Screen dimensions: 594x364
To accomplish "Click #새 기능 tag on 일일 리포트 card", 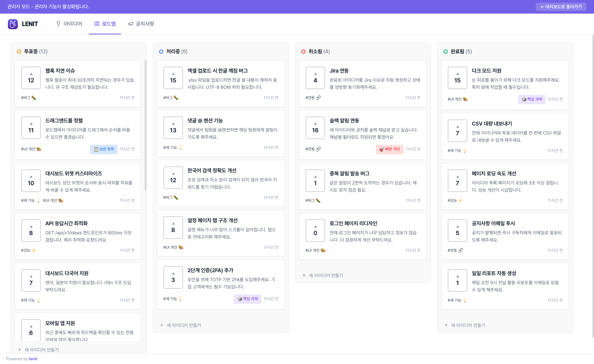I will 458,300.
